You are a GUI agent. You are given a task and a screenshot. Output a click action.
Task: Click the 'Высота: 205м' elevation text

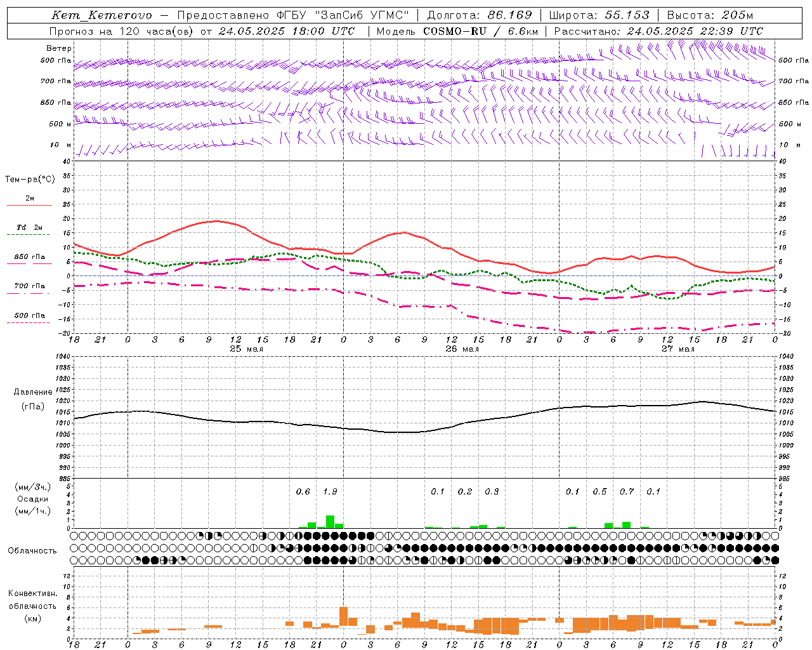click(x=710, y=15)
